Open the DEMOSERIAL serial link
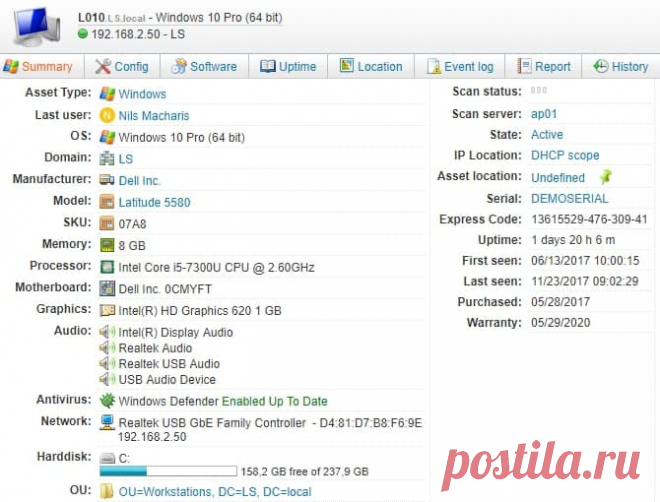This screenshot has height=502, width=660. (570, 198)
